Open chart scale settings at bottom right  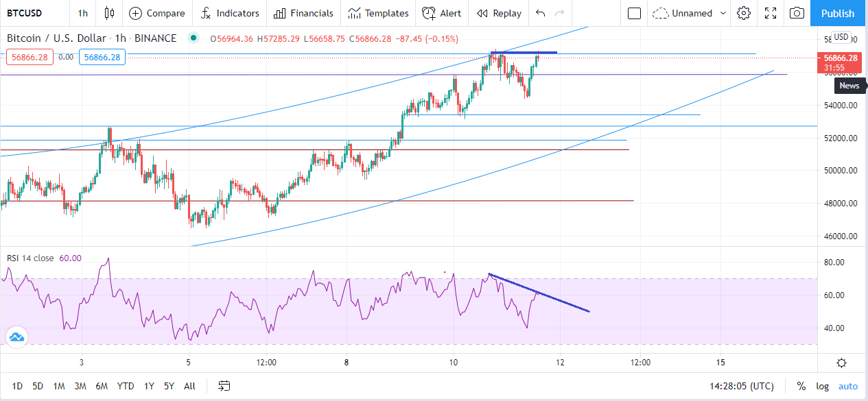pyautogui.click(x=841, y=363)
